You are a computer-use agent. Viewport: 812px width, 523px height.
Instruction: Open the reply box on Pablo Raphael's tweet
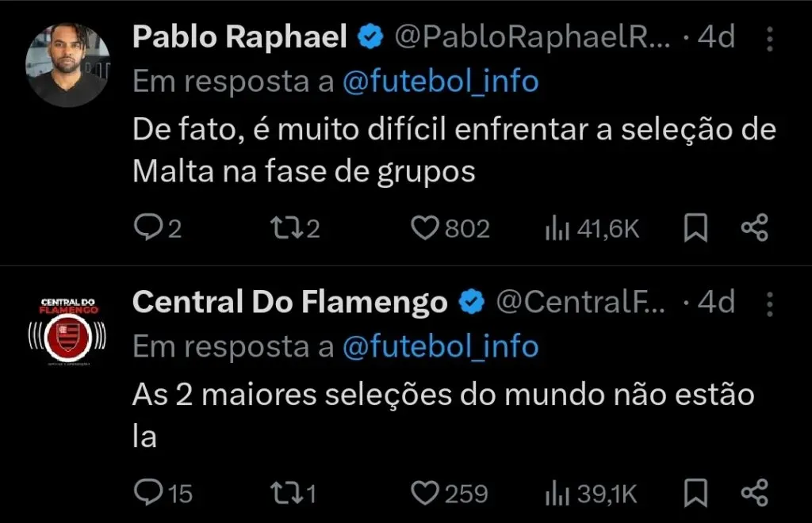pyautogui.click(x=151, y=227)
